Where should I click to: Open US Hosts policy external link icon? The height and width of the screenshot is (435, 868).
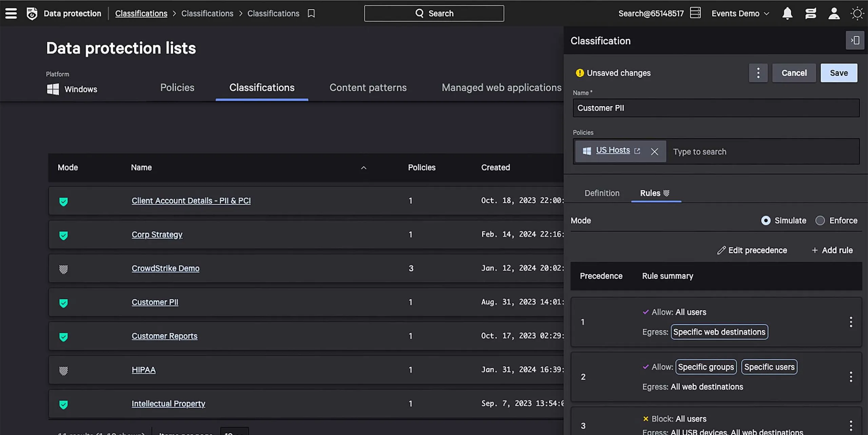tap(637, 151)
